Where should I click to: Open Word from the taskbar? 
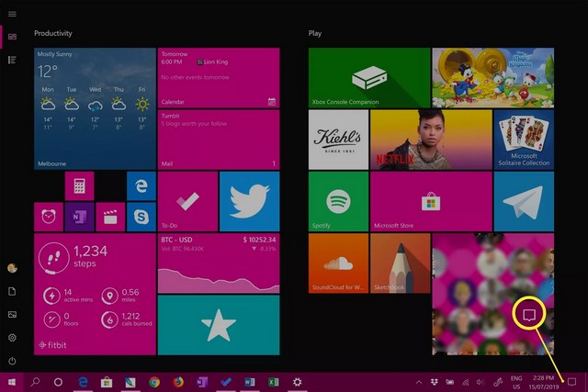249,382
